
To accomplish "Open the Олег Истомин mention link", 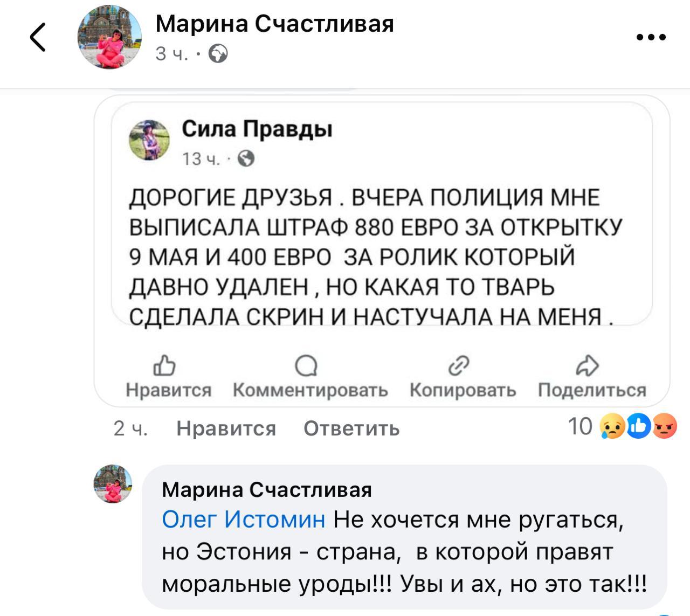I will tap(244, 520).
